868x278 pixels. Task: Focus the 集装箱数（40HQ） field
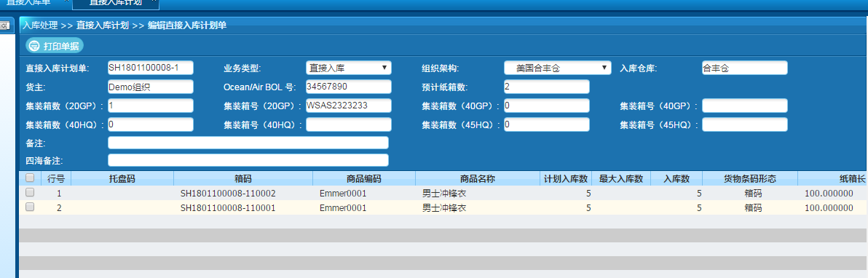pyautogui.click(x=151, y=124)
